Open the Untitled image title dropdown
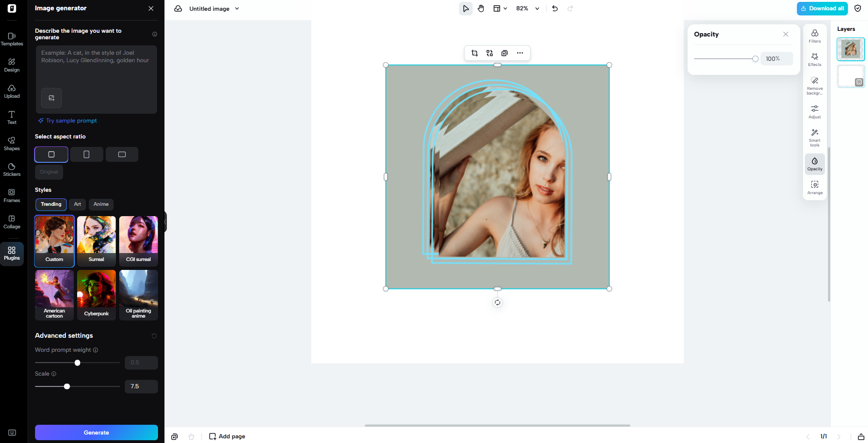 point(237,8)
